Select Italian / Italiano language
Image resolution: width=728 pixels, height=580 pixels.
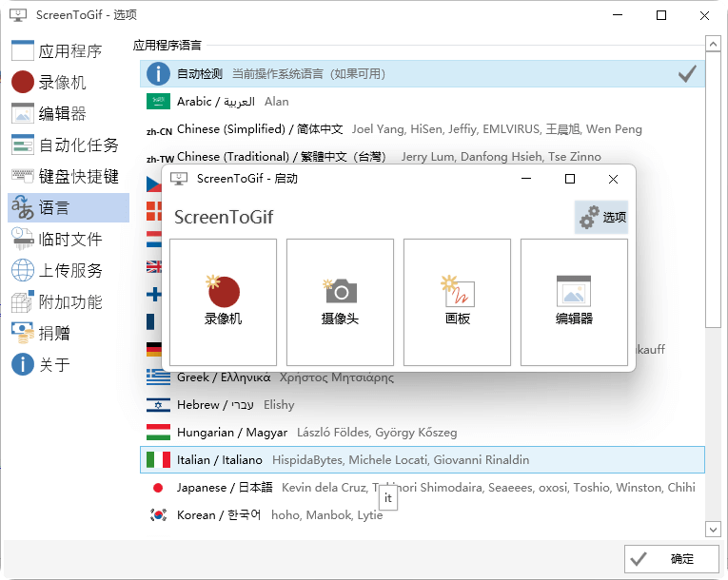[x=422, y=460]
